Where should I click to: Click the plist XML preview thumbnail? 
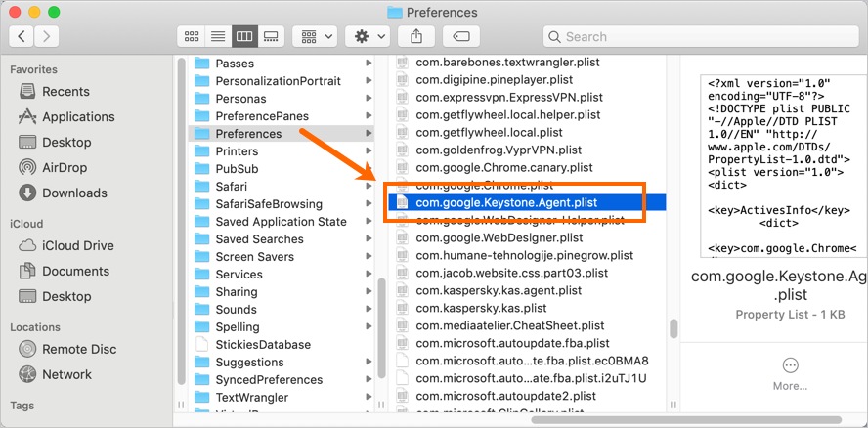[x=783, y=166]
